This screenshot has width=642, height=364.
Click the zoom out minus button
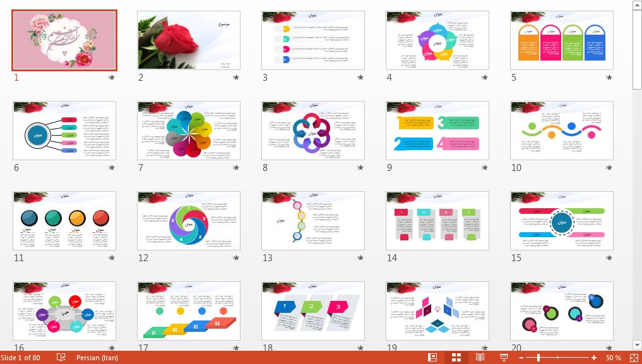click(521, 358)
